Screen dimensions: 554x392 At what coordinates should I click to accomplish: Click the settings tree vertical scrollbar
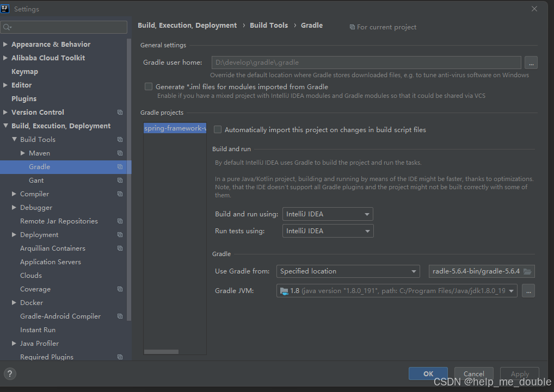[129, 179]
